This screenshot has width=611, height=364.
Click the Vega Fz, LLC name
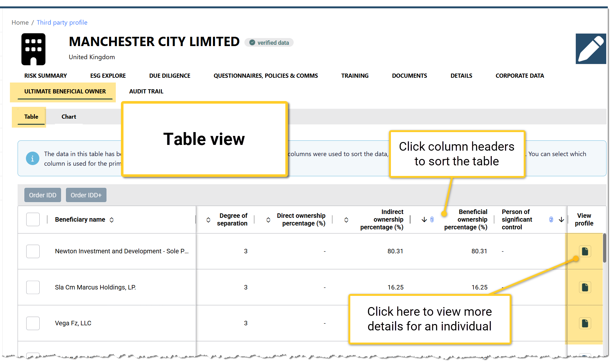[x=73, y=323]
